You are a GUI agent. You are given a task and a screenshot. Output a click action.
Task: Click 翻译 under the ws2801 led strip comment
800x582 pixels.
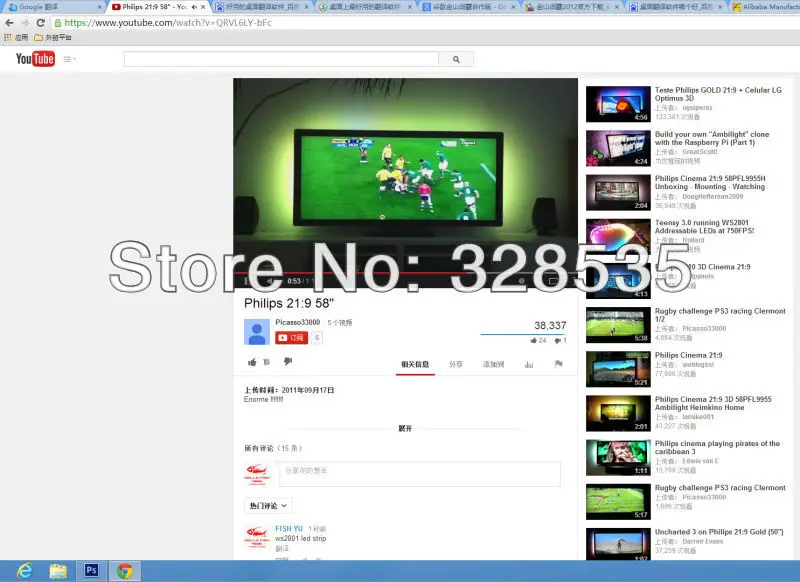click(282, 548)
